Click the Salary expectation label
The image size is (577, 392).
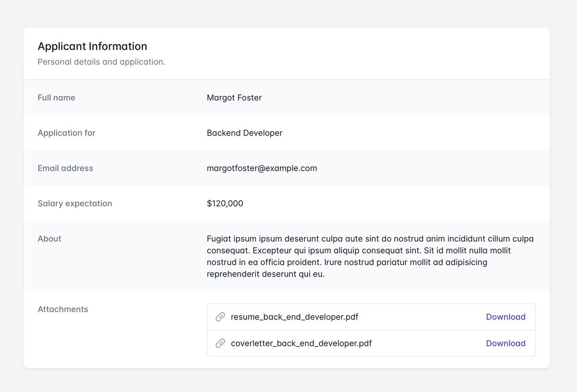75,203
